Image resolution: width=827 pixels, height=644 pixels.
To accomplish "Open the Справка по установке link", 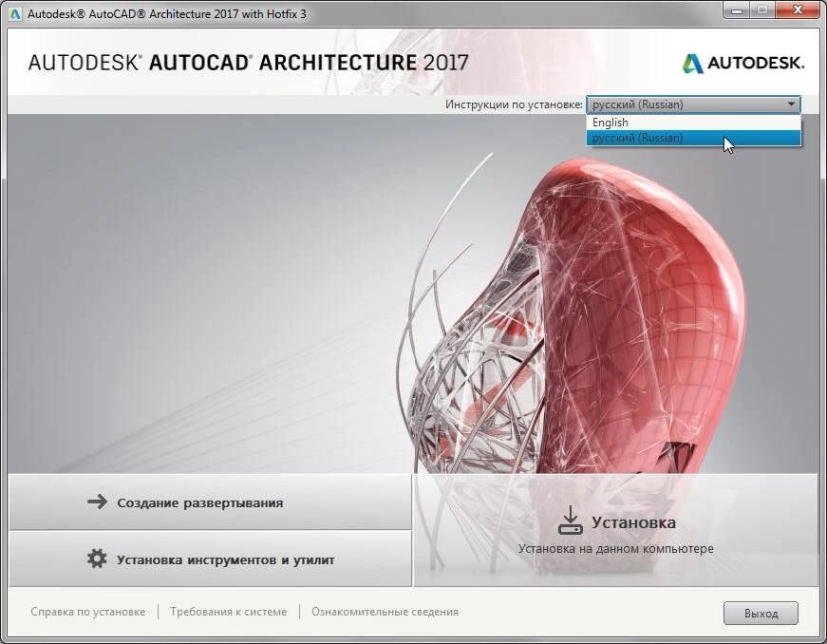I will (87, 612).
